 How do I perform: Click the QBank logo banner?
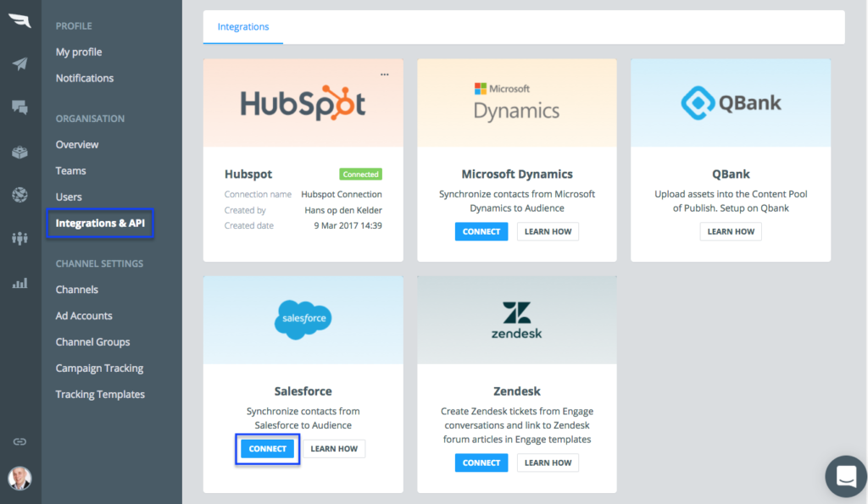(731, 102)
